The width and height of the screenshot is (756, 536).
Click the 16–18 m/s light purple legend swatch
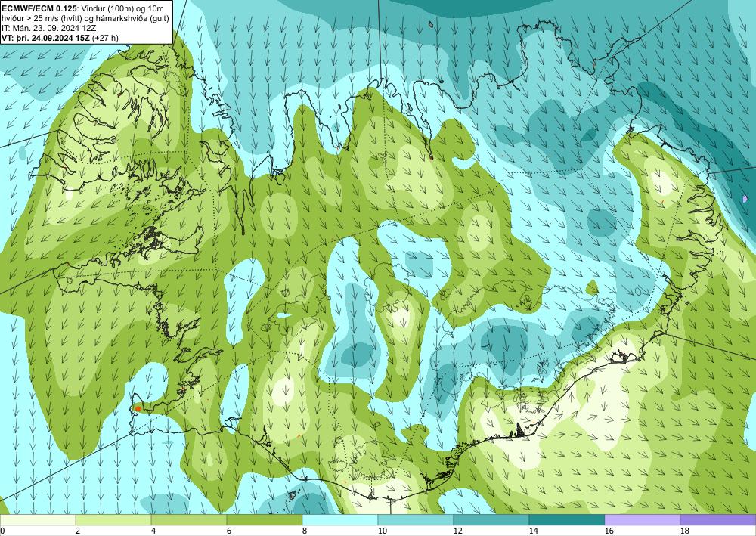pos(642,520)
